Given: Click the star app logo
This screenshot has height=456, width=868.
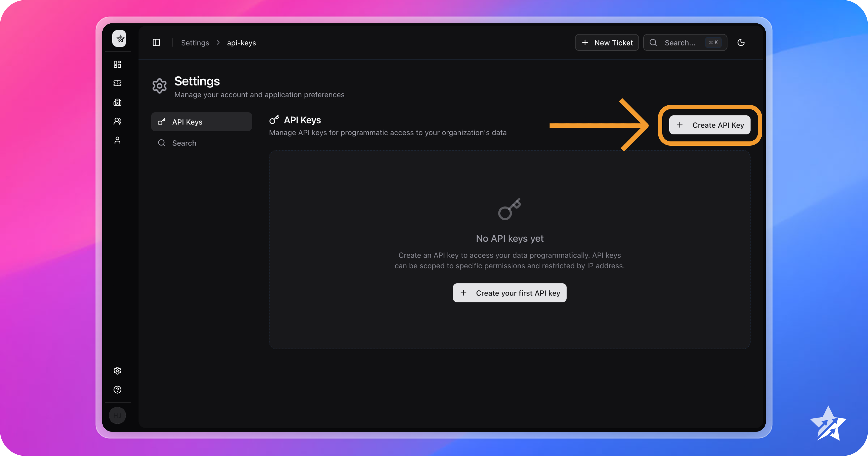Looking at the screenshot, I should click(x=119, y=38).
